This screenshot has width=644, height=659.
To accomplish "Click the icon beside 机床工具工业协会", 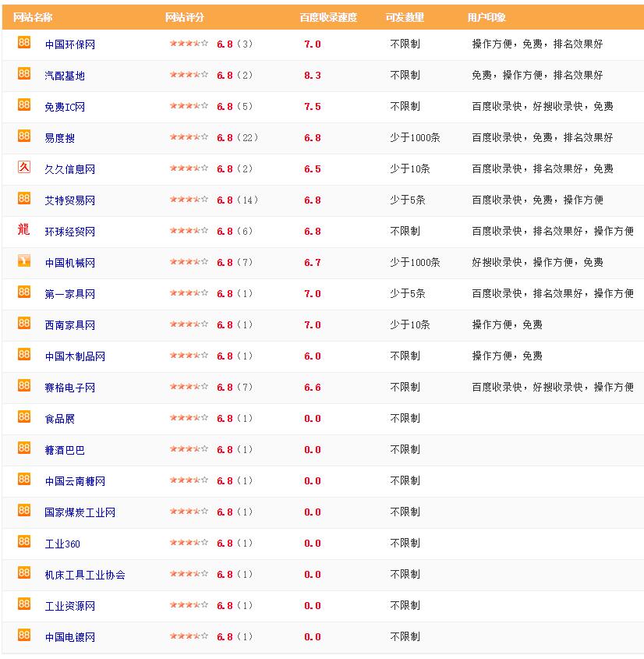I will (24, 572).
